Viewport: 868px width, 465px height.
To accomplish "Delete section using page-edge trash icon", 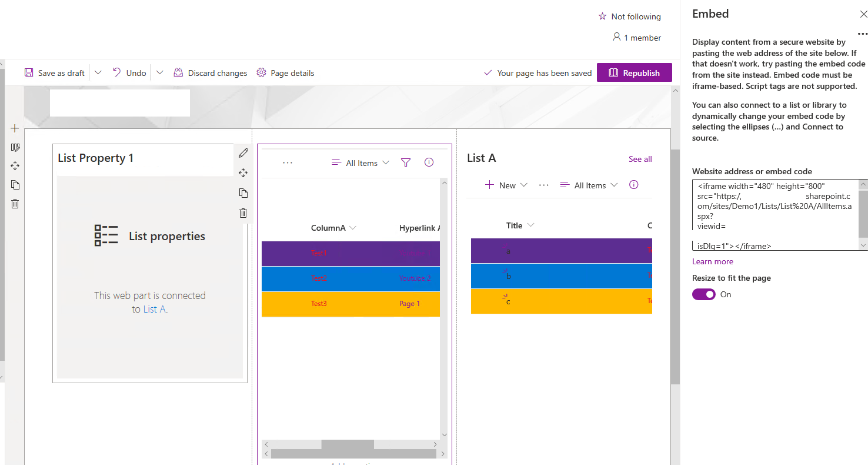I will [15, 204].
